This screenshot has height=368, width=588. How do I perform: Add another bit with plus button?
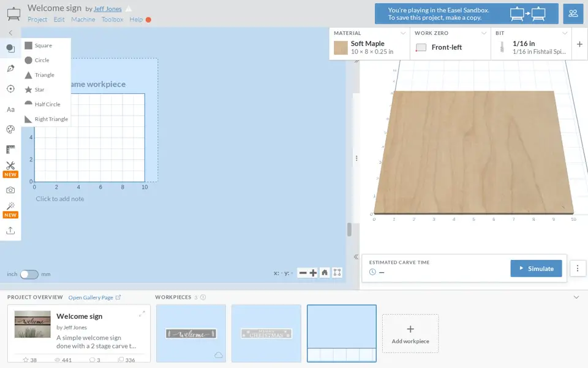coord(579,44)
